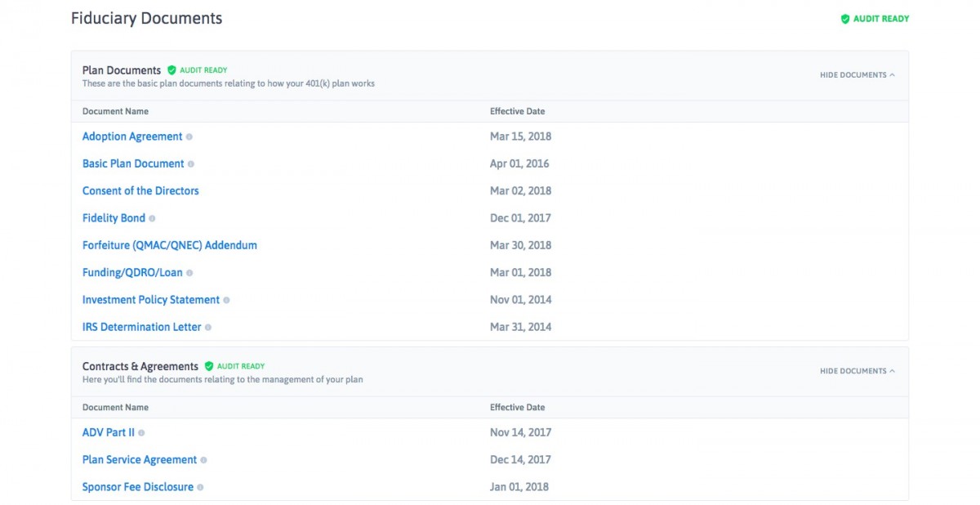
Task: Open the Consent of the Directors document
Action: [x=140, y=191]
